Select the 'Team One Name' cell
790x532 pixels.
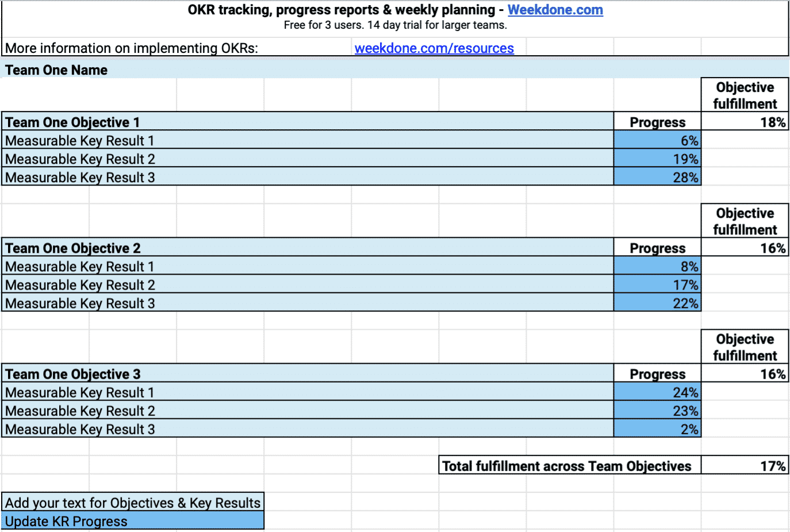click(x=395, y=70)
